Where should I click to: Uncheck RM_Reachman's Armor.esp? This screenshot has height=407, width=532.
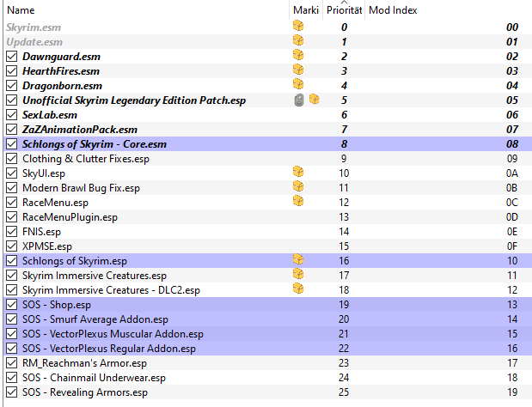pyautogui.click(x=11, y=363)
